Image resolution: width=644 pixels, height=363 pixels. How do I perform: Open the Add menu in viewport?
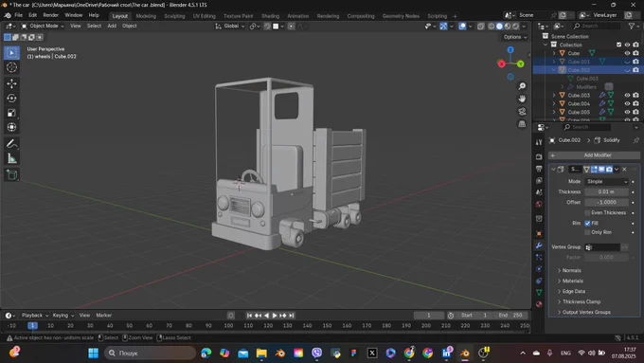coord(112,26)
